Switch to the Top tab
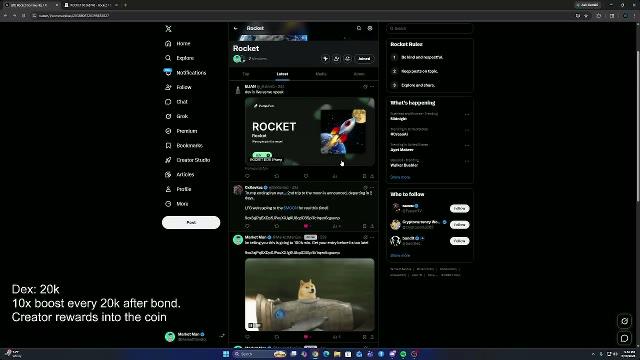Screen dimensions: 640x360 coord(246,74)
